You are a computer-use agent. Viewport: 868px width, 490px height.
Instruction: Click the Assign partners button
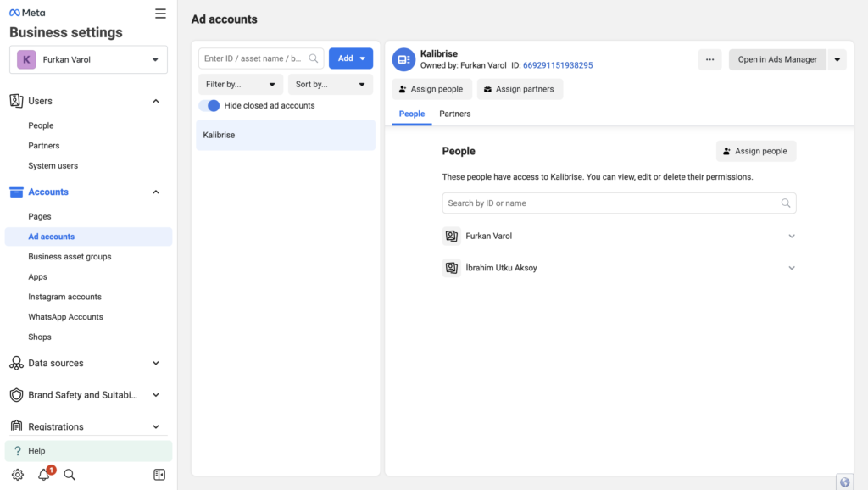pos(519,89)
